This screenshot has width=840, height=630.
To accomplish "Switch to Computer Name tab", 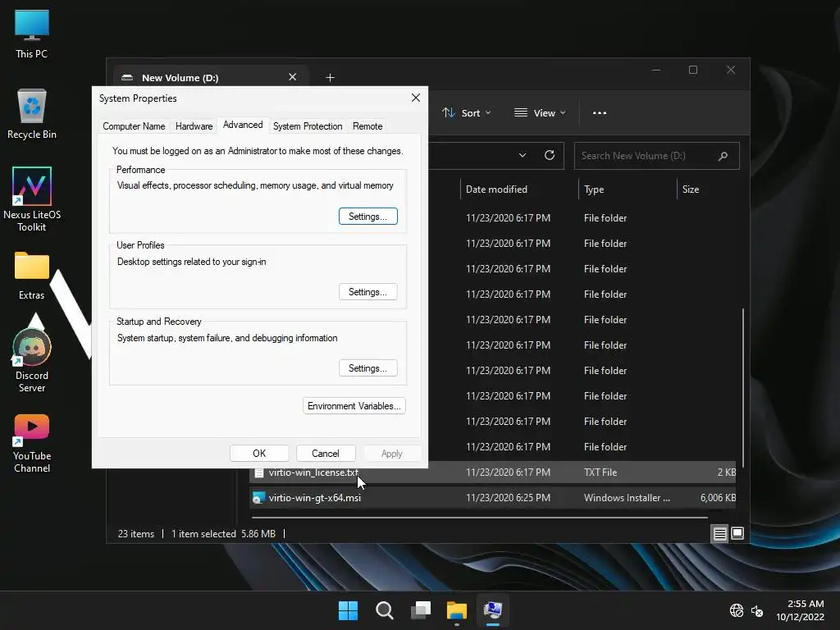I will pyautogui.click(x=134, y=126).
